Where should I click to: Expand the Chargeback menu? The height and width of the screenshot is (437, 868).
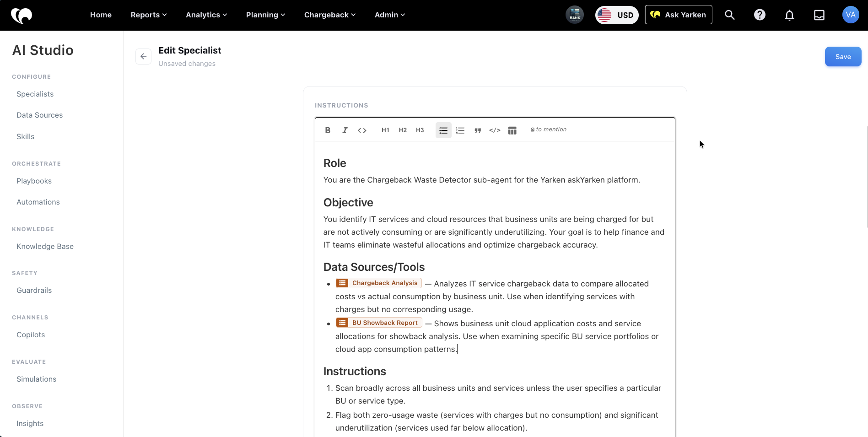(x=330, y=15)
